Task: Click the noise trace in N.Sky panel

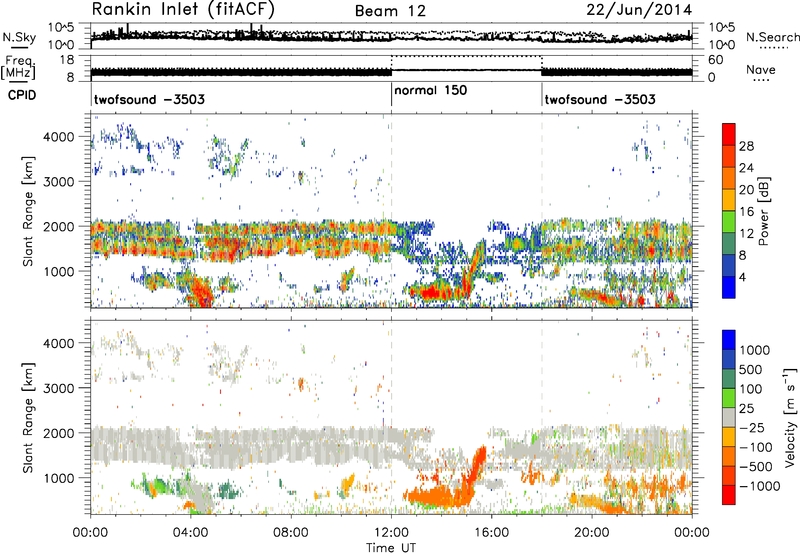Action: (391, 37)
